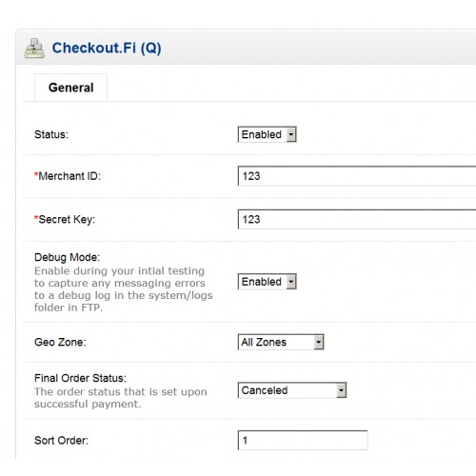Click the Secret Key label

tap(65, 219)
